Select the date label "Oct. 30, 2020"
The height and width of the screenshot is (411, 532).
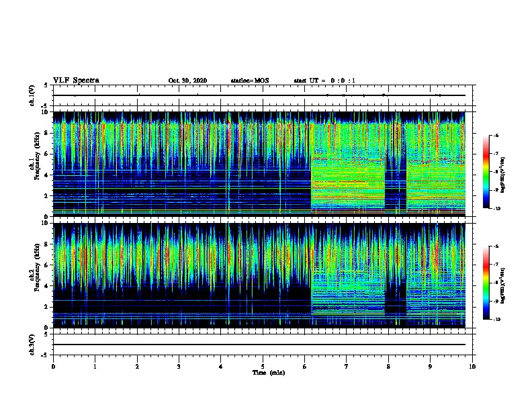tap(187, 81)
